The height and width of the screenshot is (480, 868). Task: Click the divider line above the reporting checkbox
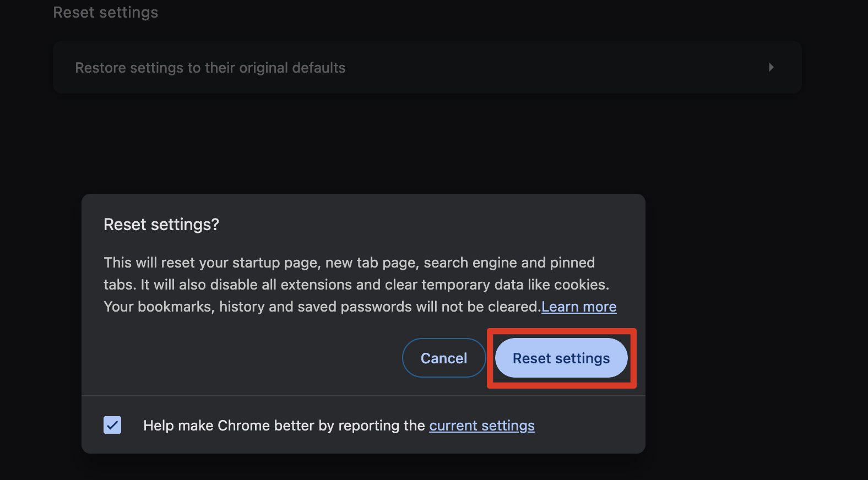click(364, 395)
